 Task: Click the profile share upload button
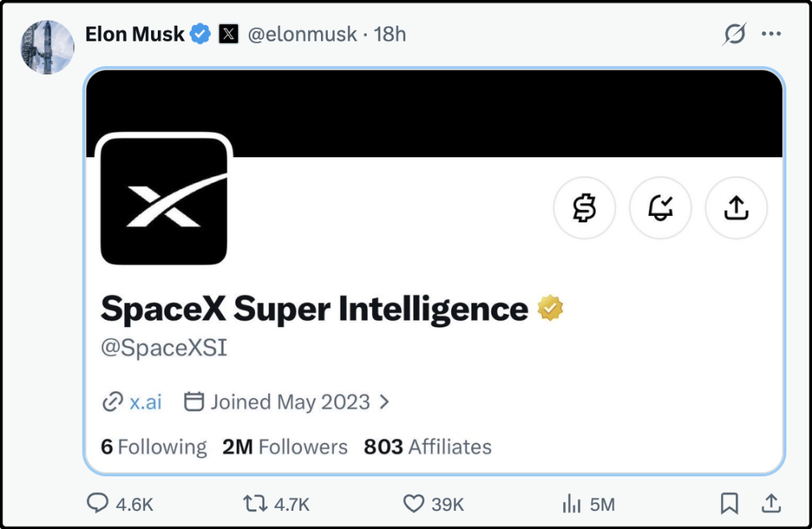(736, 208)
